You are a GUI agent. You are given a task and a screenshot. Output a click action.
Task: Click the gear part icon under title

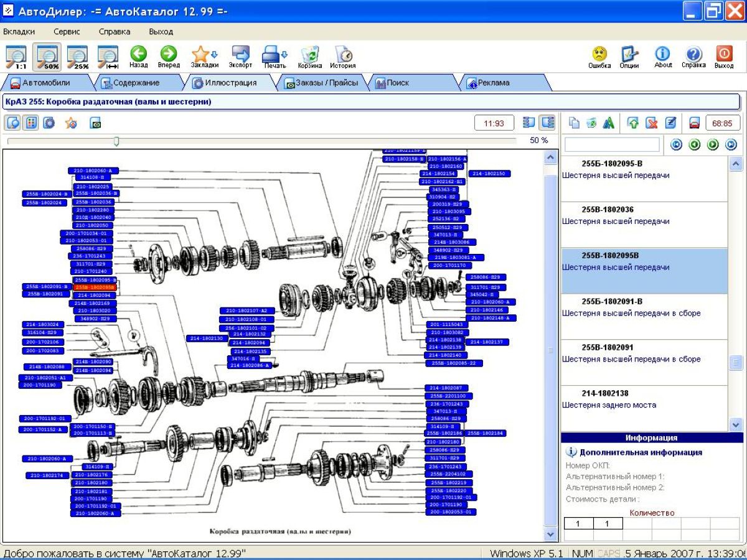point(49,123)
